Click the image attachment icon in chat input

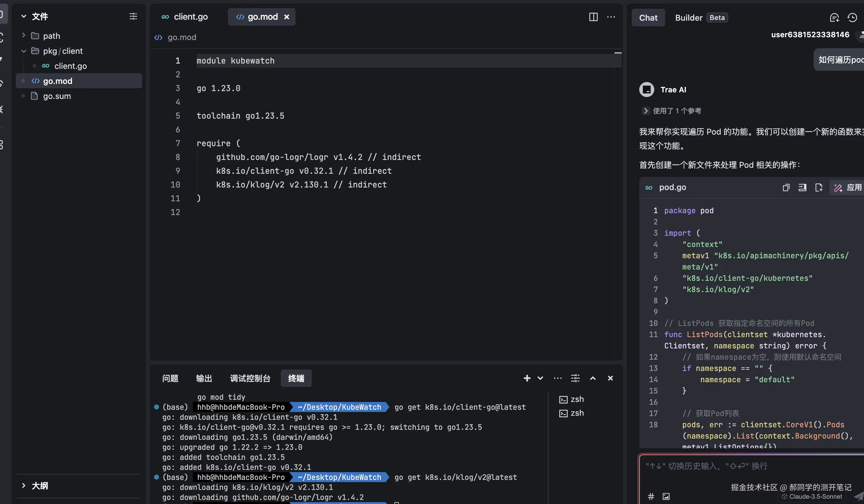click(666, 496)
